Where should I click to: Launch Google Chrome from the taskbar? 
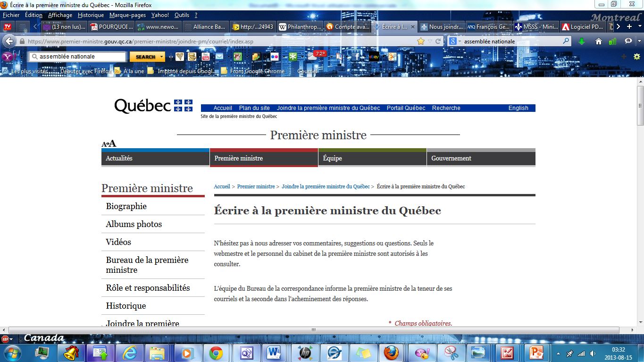pyautogui.click(x=216, y=353)
